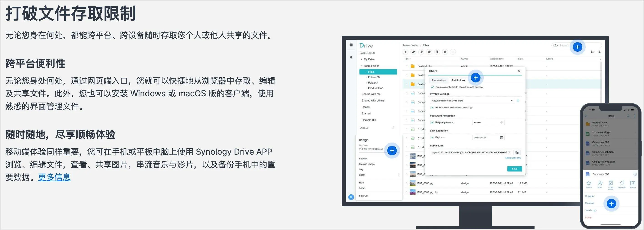
Task: Switch to the Permissions tab
Action: coord(438,80)
